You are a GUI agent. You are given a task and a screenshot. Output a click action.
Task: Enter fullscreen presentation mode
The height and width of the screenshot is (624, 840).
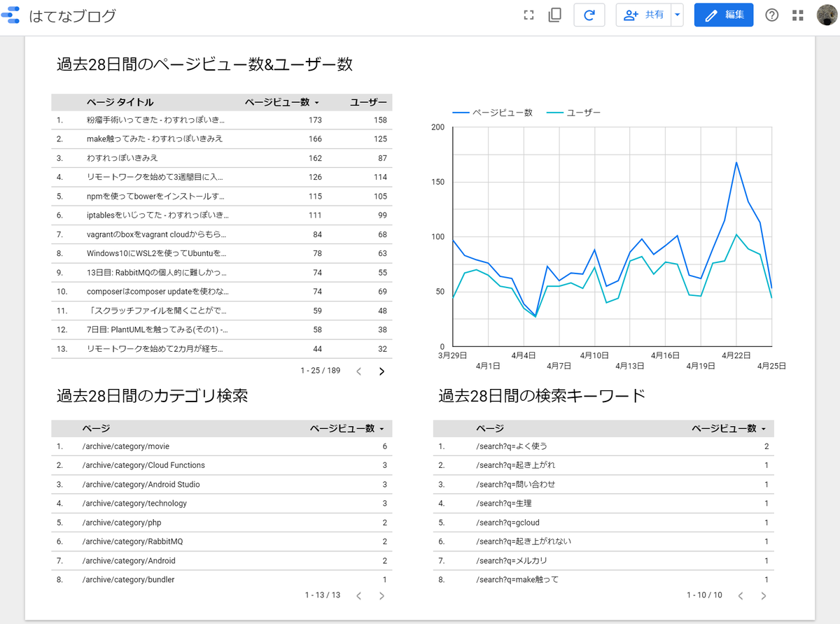pyautogui.click(x=529, y=15)
